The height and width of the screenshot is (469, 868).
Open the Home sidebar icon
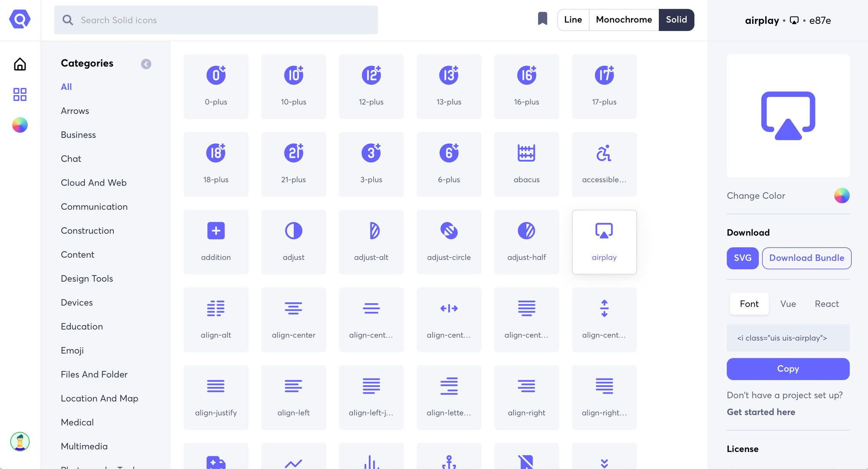tap(20, 64)
